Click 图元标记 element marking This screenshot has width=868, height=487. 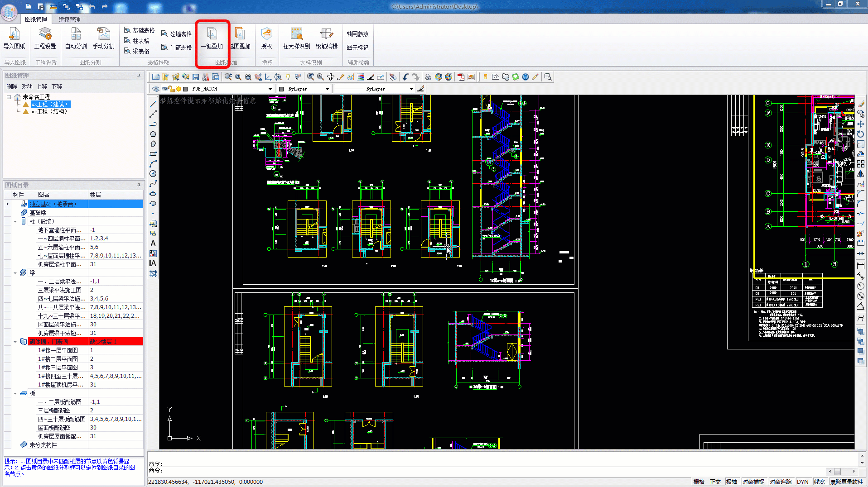[357, 48]
